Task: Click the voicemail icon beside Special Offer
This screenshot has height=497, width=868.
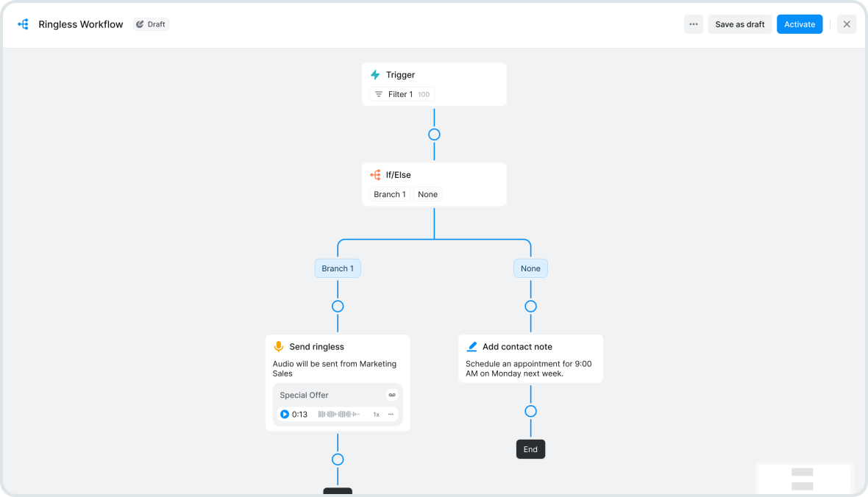Action: coord(392,395)
